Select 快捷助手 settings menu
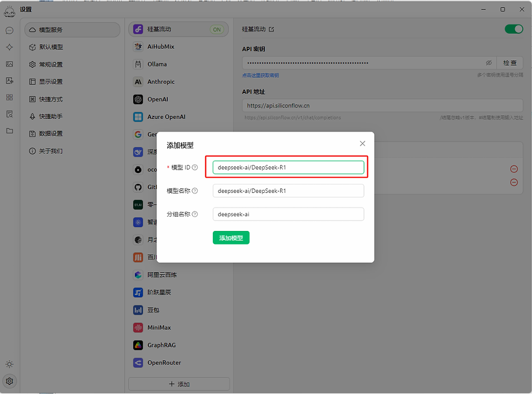 [72, 116]
